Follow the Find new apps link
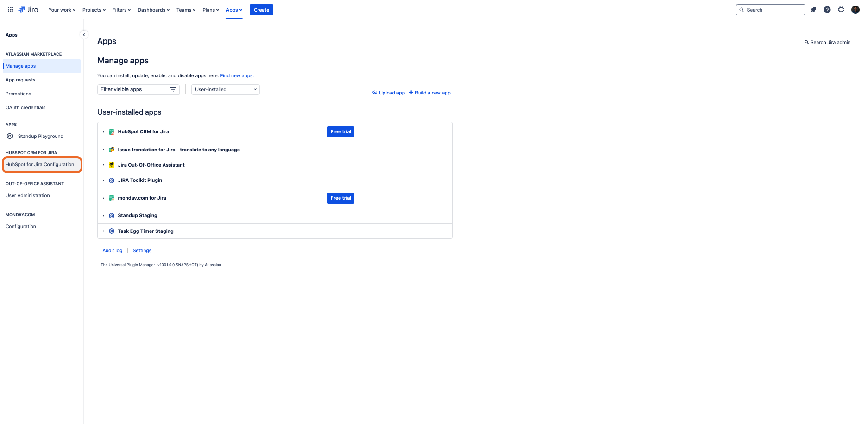This screenshot has height=424, width=868. point(237,75)
